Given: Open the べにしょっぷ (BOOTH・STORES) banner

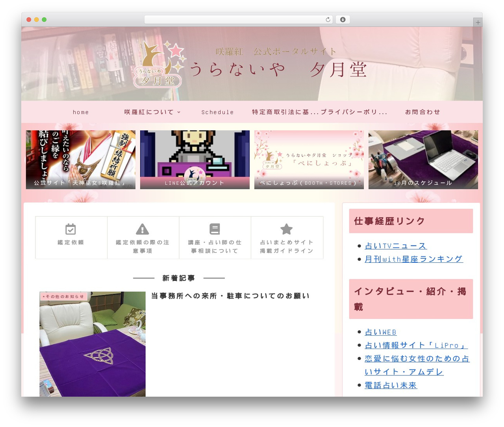Looking at the screenshot, I should point(309,160).
